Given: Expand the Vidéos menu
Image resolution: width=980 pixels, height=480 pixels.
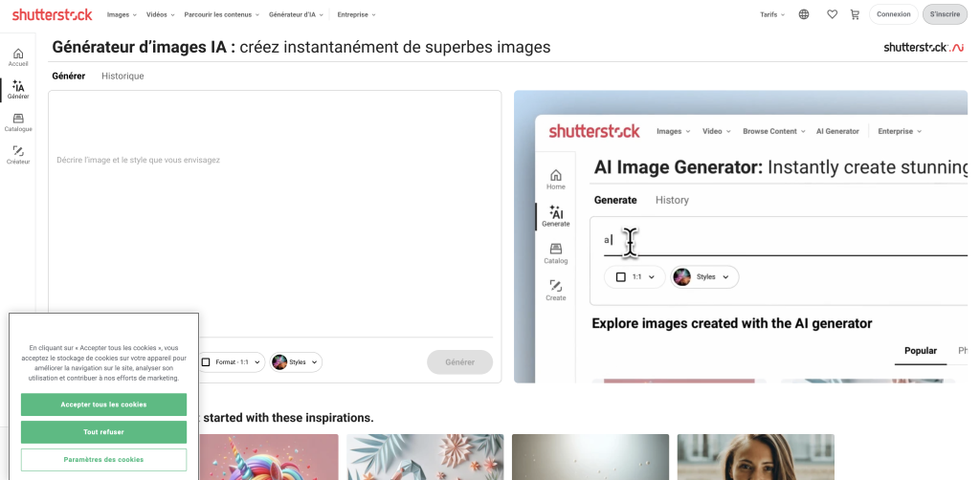Looking at the screenshot, I should tap(161, 14).
